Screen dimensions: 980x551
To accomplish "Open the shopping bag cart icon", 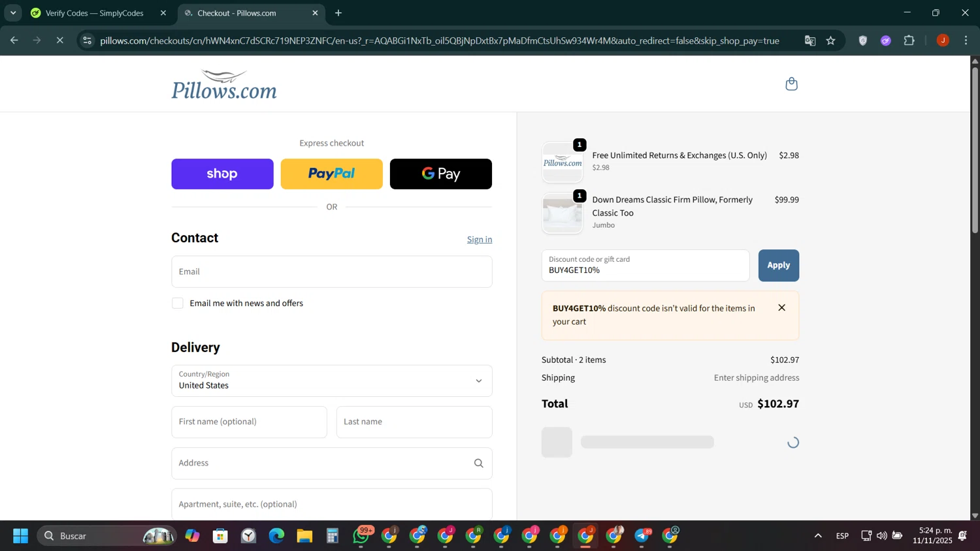I will [791, 84].
